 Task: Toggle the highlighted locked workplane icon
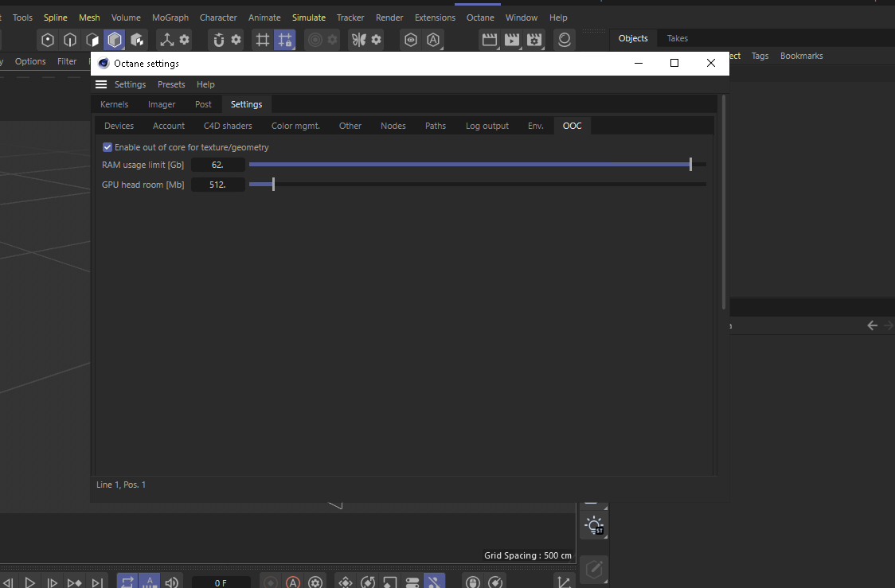point(285,40)
